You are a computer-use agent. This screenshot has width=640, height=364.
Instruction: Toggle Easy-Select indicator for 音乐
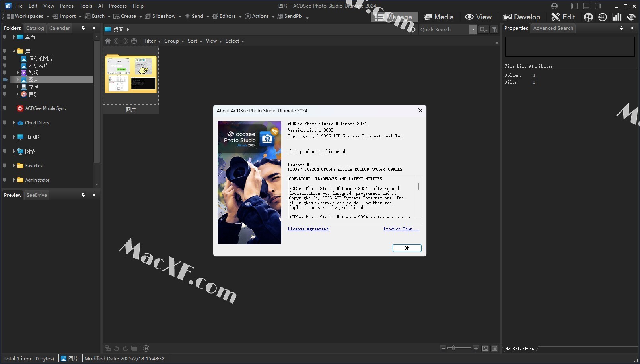click(x=5, y=94)
